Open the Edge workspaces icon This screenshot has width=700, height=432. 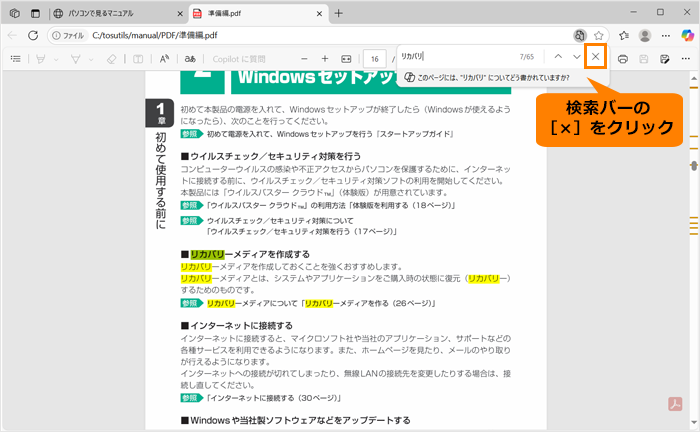(15, 13)
